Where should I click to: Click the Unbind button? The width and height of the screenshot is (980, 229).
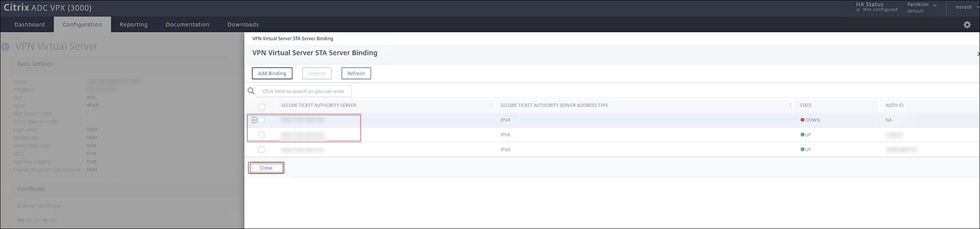(x=317, y=74)
